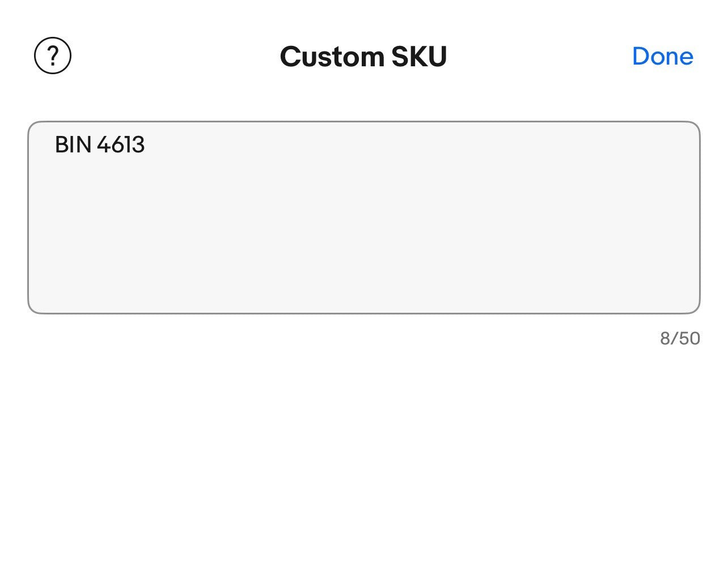Click inside the Custom SKU text field
This screenshot has width=728, height=566.
[x=363, y=217]
